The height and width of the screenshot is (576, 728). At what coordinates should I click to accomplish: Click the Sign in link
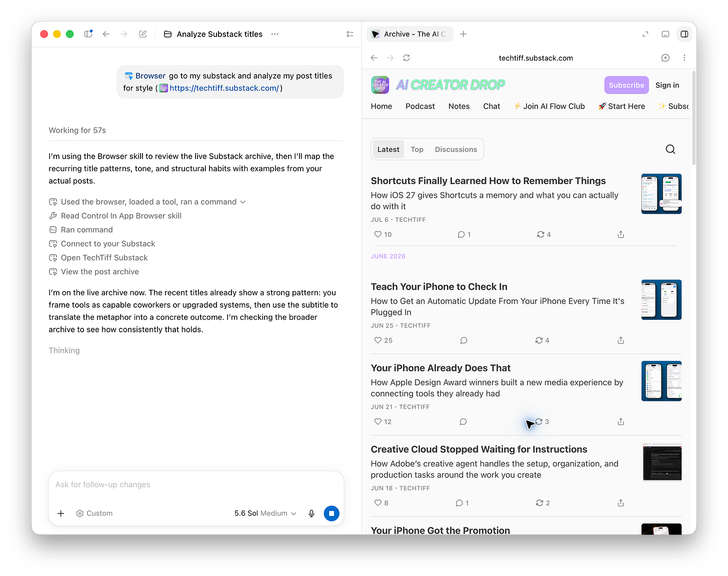(667, 85)
